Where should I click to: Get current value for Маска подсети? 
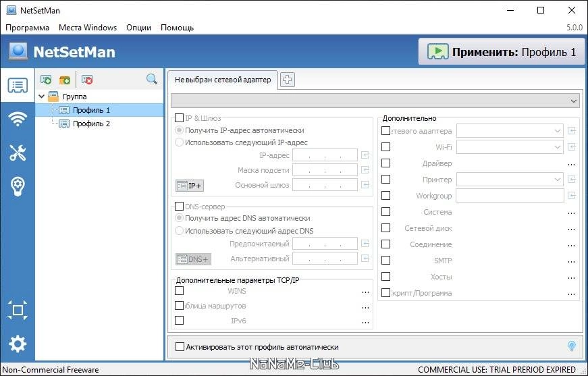(365, 170)
